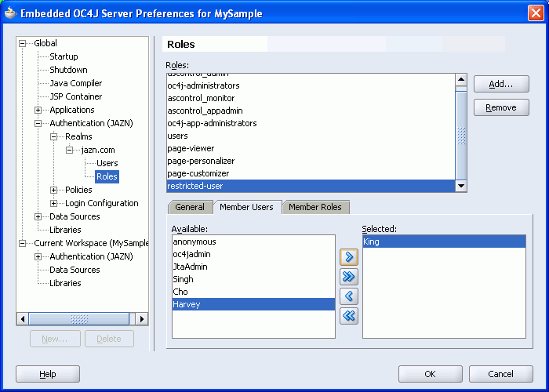Select King in Selected list

(444, 241)
